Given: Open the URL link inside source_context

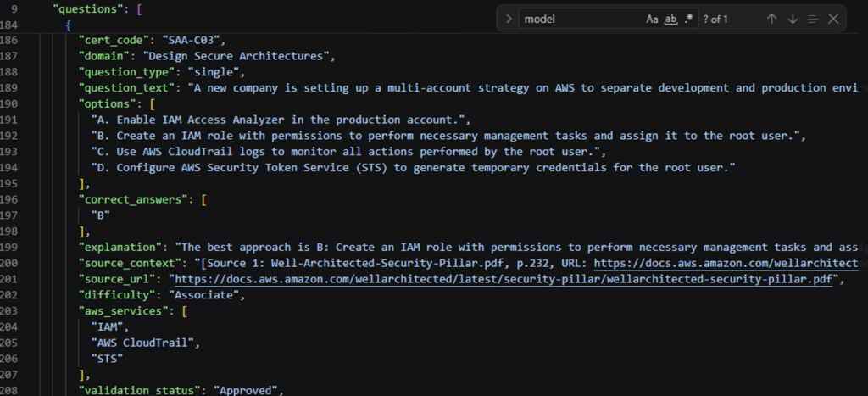Looking at the screenshot, I should point(731,263).
